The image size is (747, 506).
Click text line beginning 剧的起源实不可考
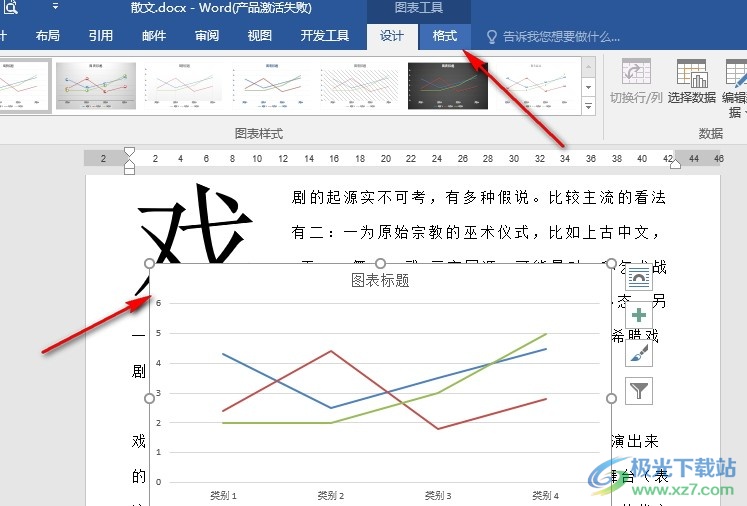coord(478,197)
